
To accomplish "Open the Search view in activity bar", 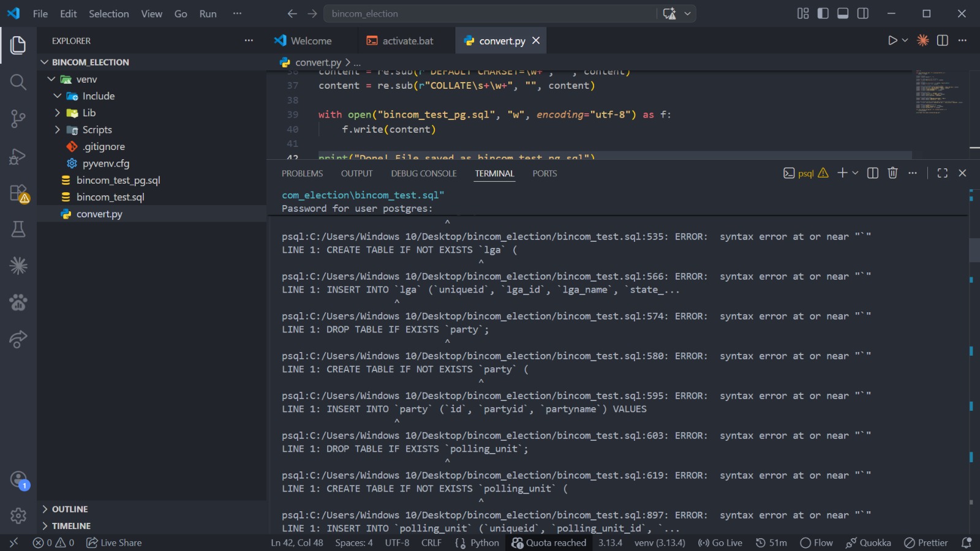I will click(18, 82).
